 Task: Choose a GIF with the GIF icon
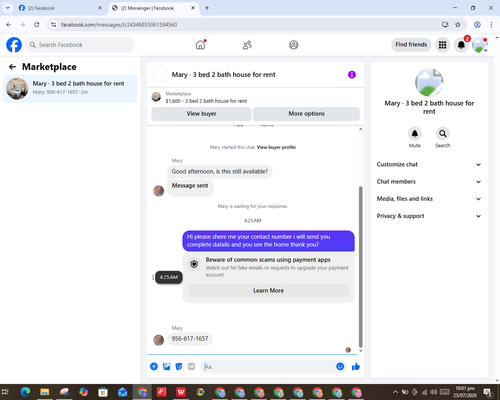click(x=191, y=367)
